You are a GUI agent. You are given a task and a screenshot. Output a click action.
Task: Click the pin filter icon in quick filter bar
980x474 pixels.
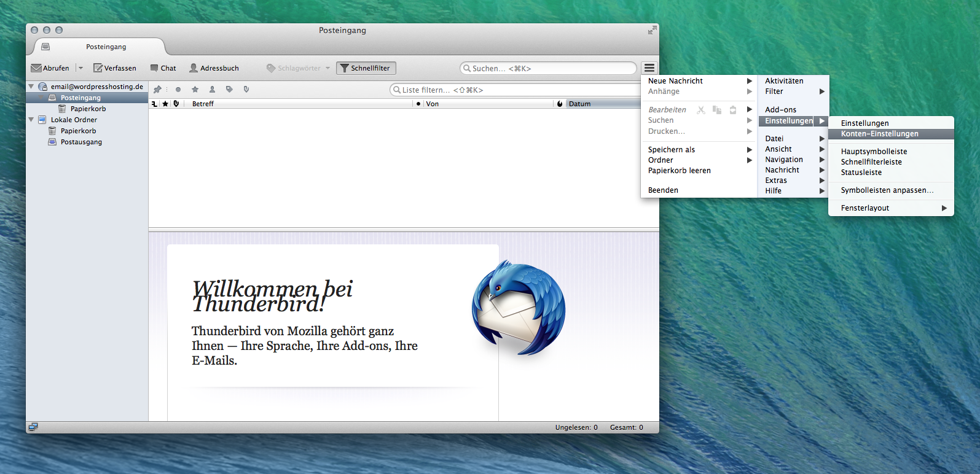157,90
